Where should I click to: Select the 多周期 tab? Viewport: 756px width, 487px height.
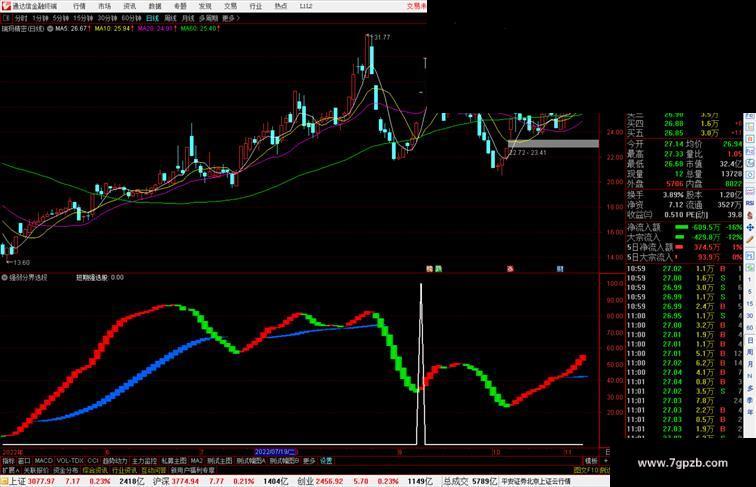click(208, 18)
